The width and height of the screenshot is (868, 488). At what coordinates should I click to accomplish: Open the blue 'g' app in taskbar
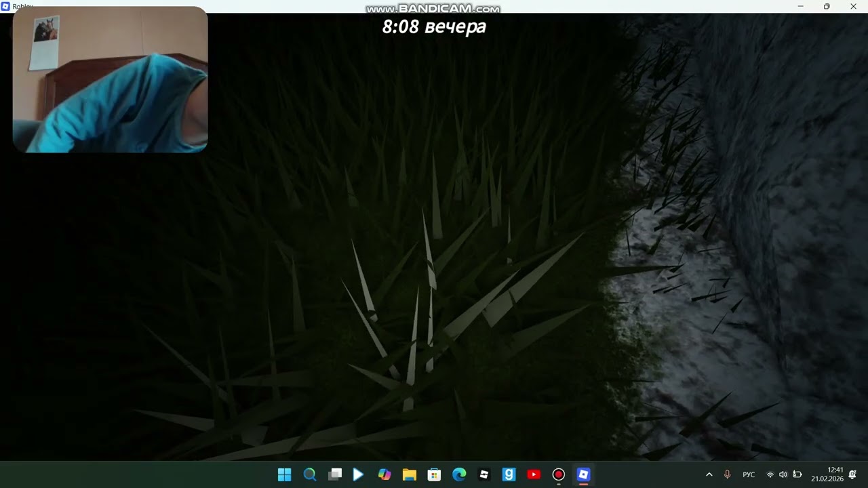tap(509, 474)
